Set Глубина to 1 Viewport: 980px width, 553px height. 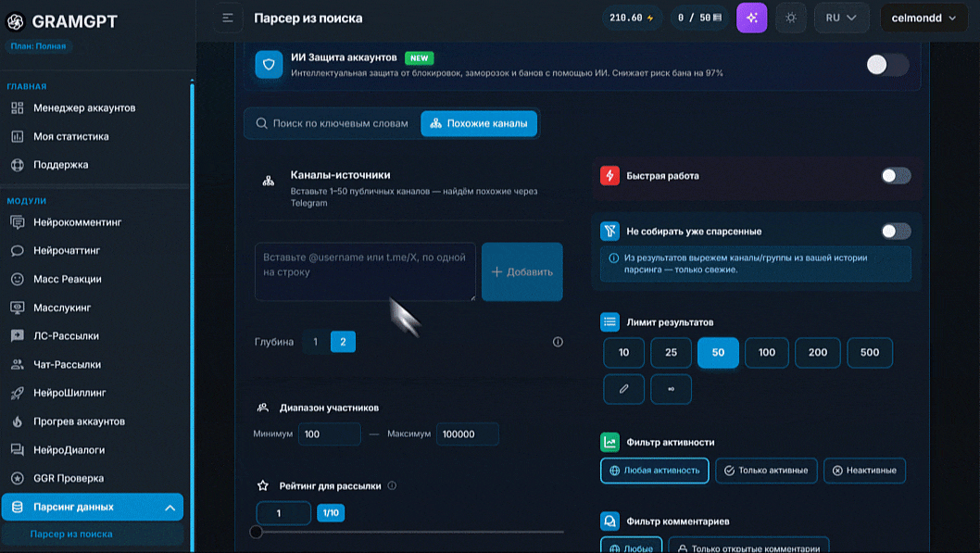click(316, 342)
